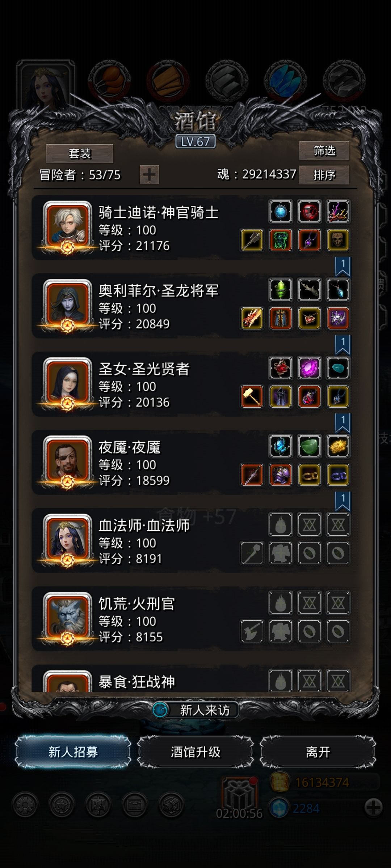Click Nightmare's purple armor equipment icon
The height and width of the screenshot is (868, 391).
pos(281,475)
